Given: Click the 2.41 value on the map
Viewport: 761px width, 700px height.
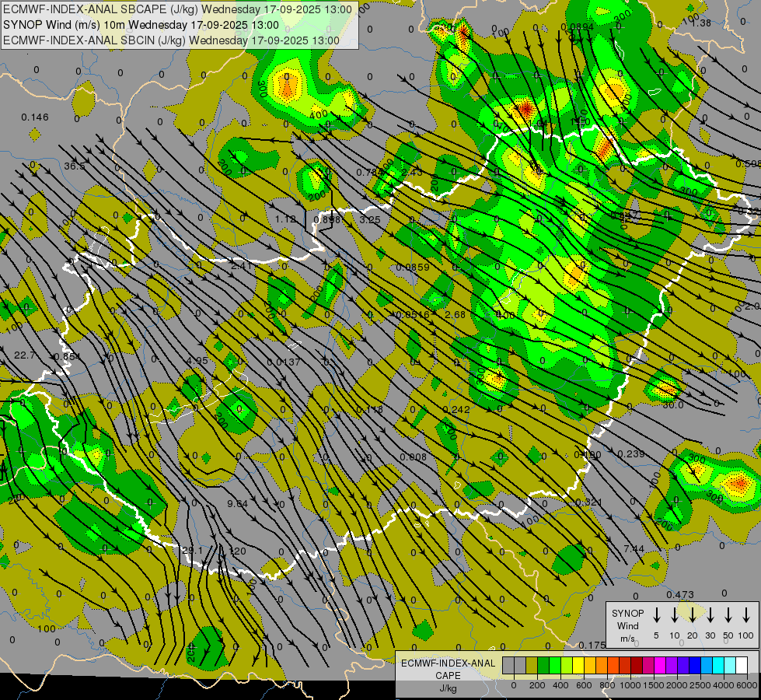Looking at the screenshot, I should pos(241,266).
